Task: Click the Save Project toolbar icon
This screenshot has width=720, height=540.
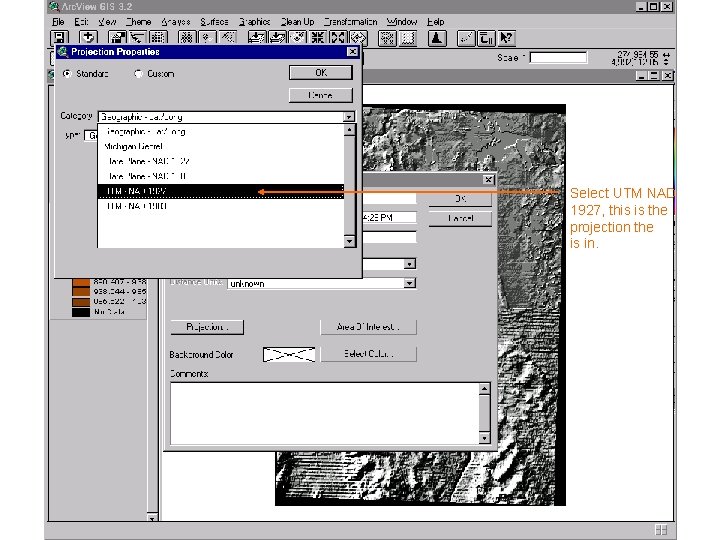Action: point(59,38)
